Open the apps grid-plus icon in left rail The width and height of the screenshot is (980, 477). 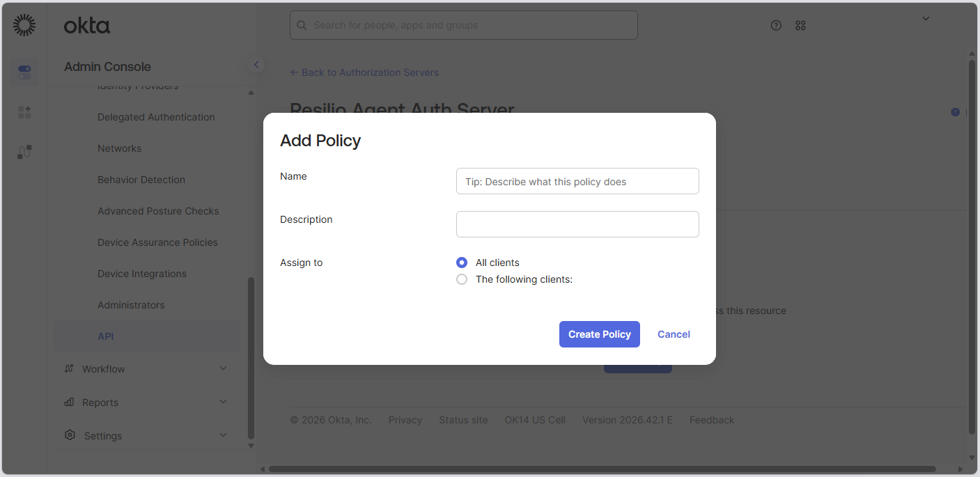[24, 112]
